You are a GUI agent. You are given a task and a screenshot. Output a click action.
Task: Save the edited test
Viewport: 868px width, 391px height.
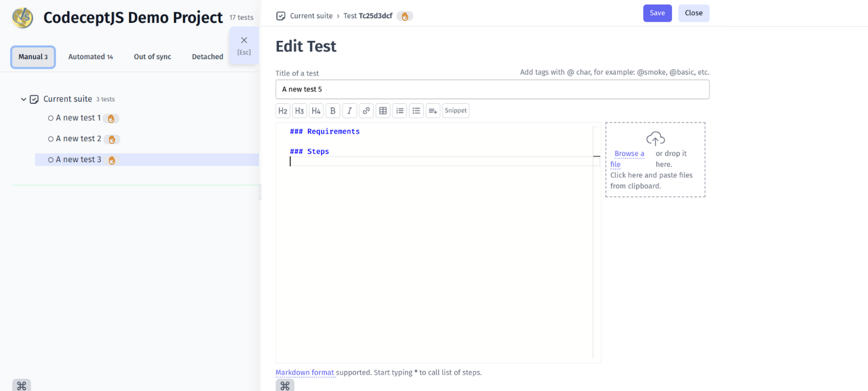(657, 12)
